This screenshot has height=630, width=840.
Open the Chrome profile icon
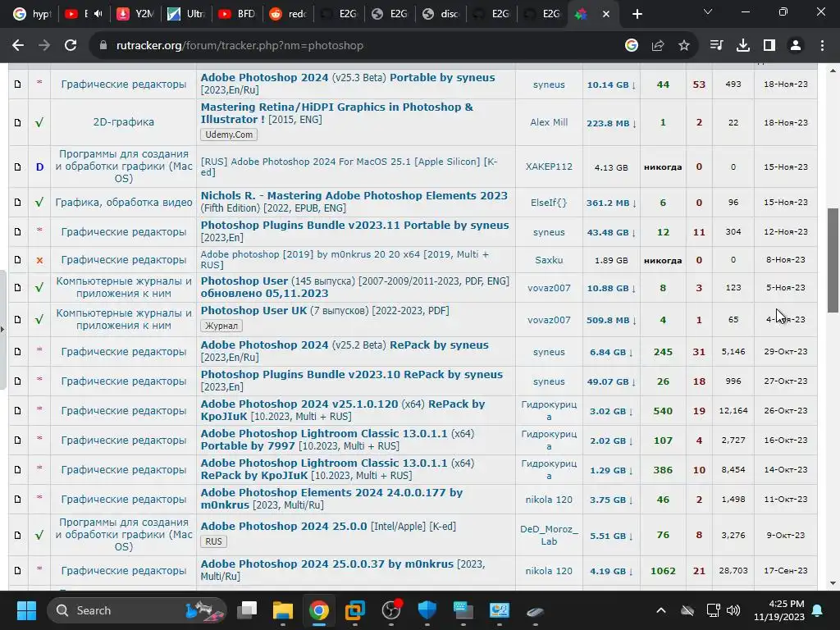coord(796,46)
